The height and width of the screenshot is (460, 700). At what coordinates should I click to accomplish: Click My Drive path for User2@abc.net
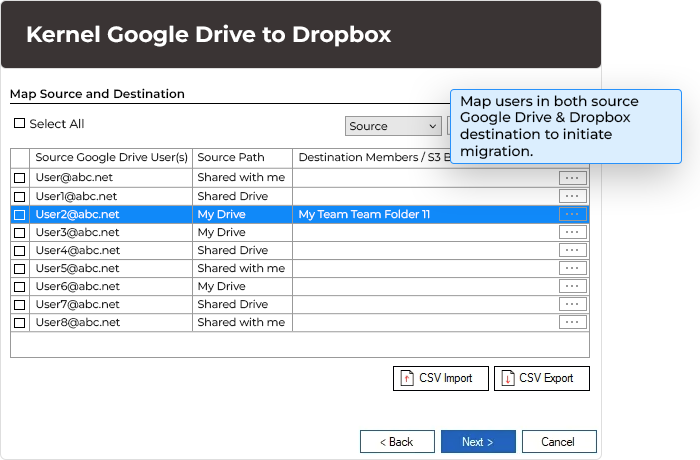(x=221, y=214)
